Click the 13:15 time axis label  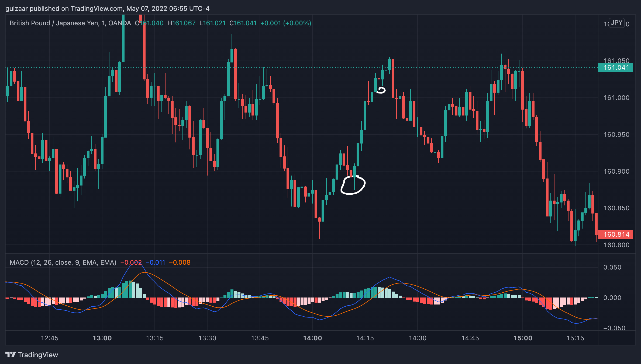[x=155, y=338]
